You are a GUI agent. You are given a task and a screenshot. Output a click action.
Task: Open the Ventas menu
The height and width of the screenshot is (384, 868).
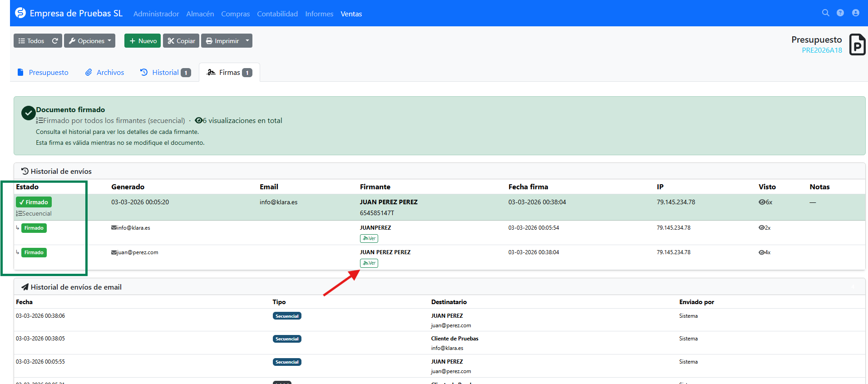[x=351, y=14]
